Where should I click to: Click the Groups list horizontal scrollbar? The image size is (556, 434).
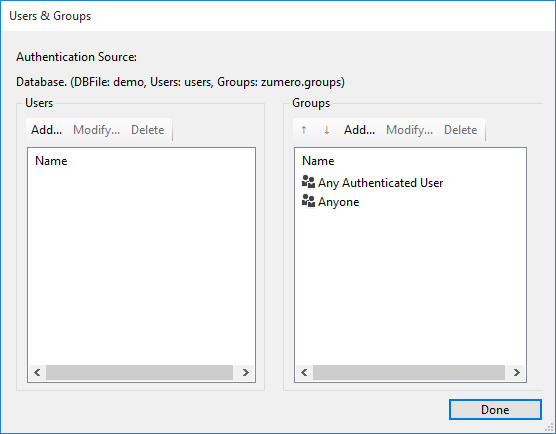(409, 372)
